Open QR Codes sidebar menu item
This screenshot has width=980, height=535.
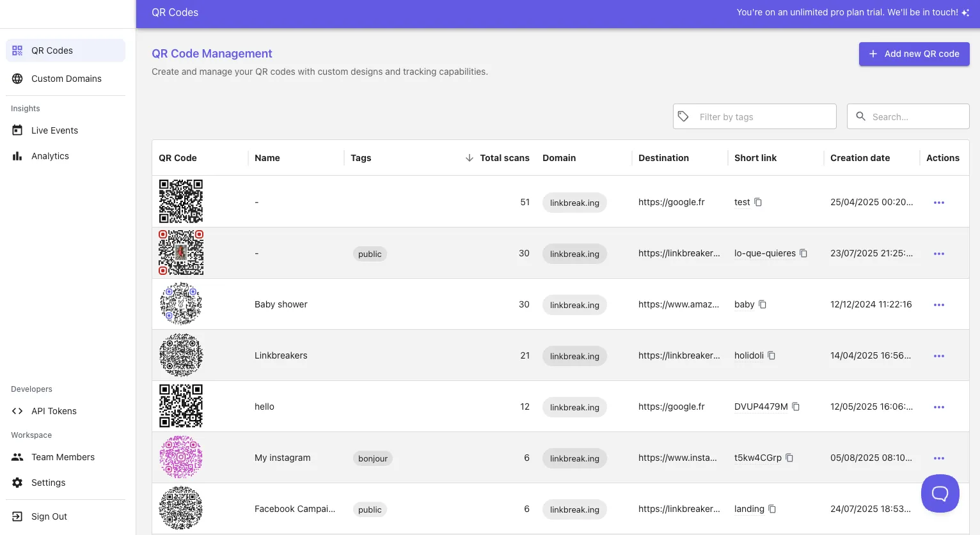tap(65, 50)
